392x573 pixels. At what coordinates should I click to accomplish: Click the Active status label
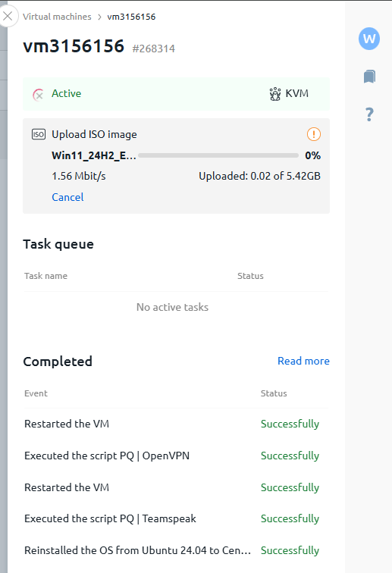click(x=66, y=93)
